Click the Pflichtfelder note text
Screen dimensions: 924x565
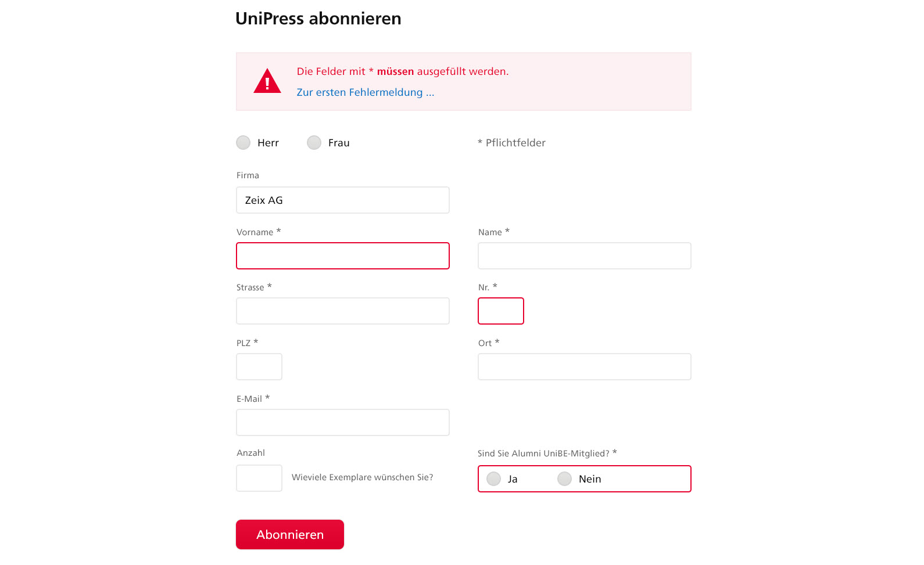[511, 143]
